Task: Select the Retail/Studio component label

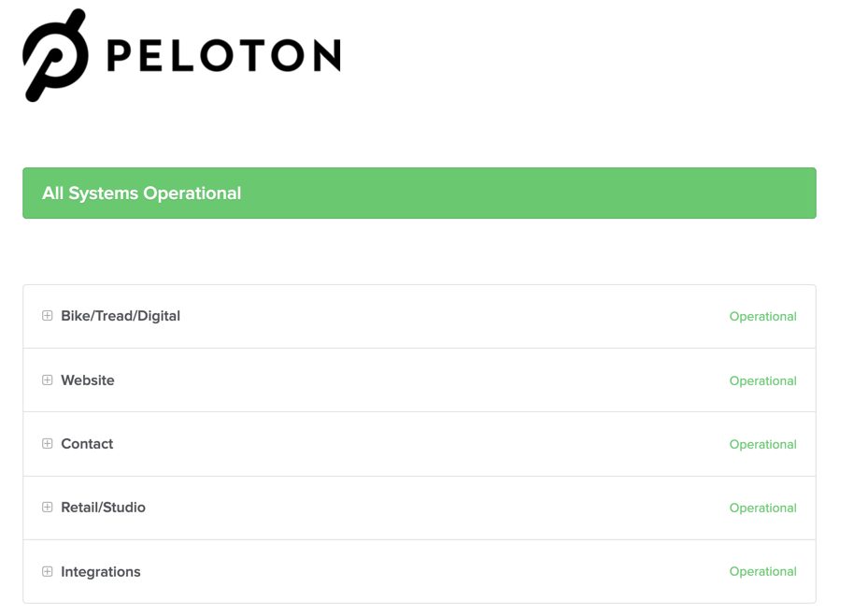Action: pyautogui.click(x=103, y=508)
